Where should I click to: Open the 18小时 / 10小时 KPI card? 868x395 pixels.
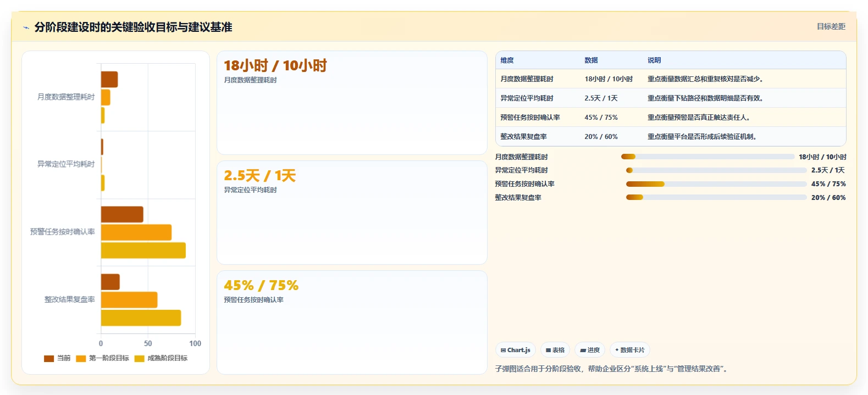[x=352, y=103]
